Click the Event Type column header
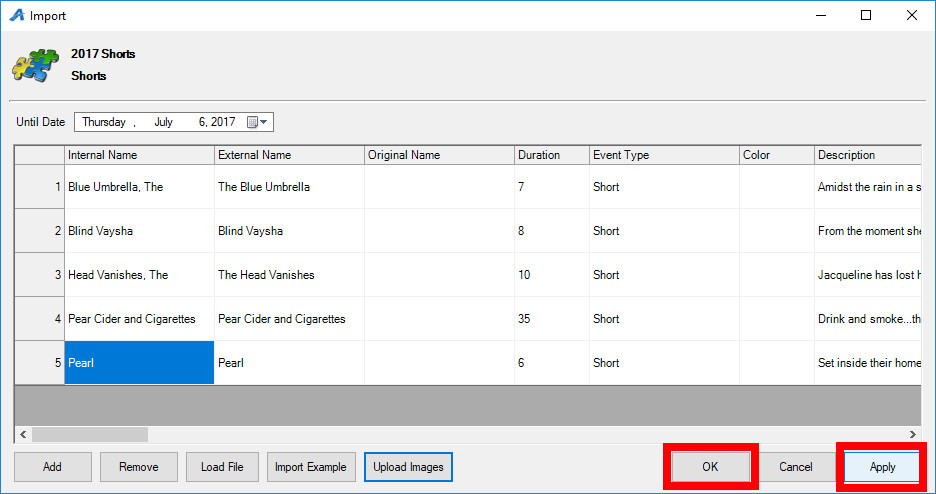Image resolution: width=936 pixels, height=494 pixels. pos(664,155)
